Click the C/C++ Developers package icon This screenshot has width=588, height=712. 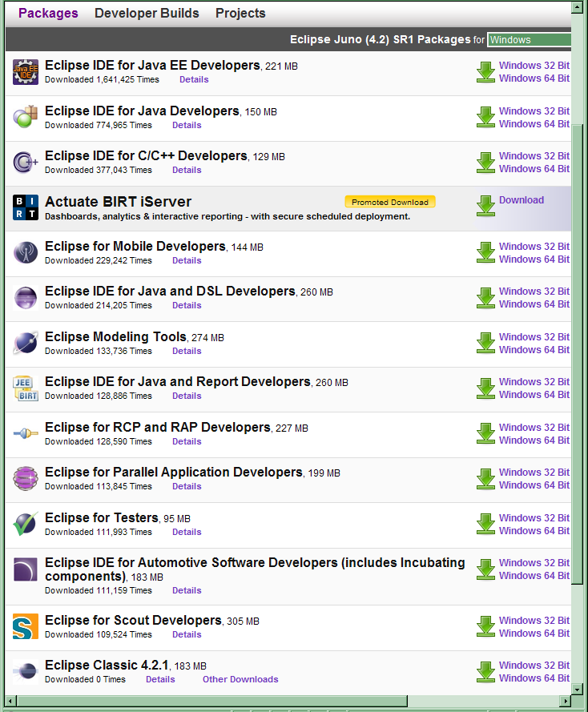point(25,162)
